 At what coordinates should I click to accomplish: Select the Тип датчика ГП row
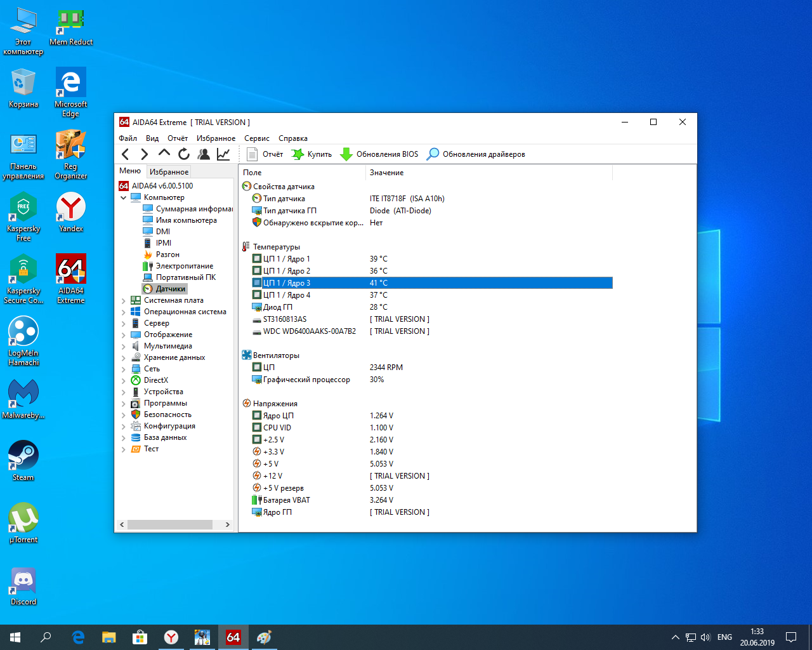coord(432,211)
